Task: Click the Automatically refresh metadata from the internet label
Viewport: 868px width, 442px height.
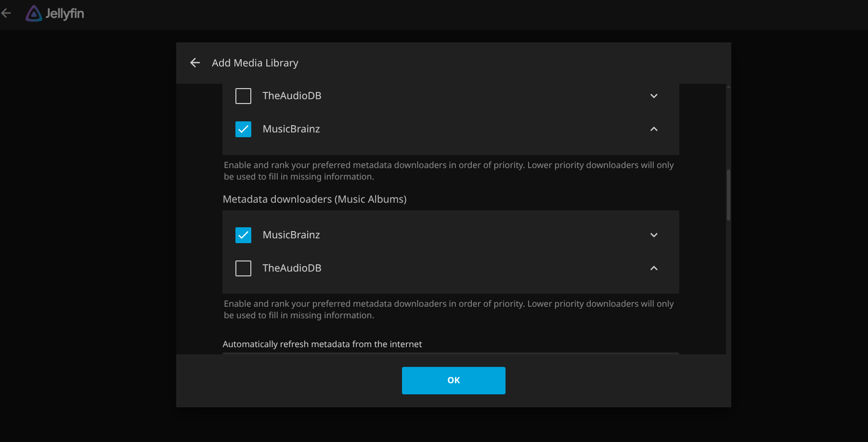Action: click(322, 344)
